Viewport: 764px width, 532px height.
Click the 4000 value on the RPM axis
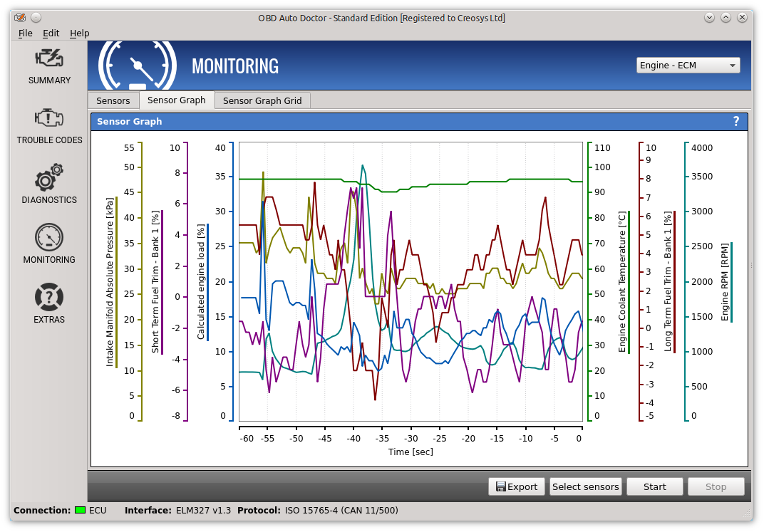click(x=702, y=148)
